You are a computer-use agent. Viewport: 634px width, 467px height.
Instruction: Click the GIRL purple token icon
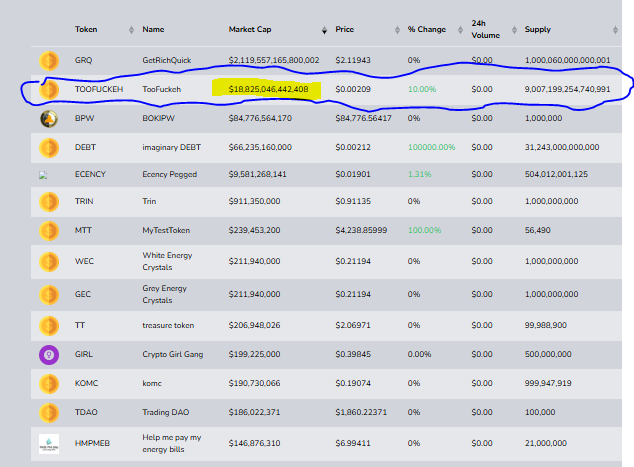(x=49, y=355)
